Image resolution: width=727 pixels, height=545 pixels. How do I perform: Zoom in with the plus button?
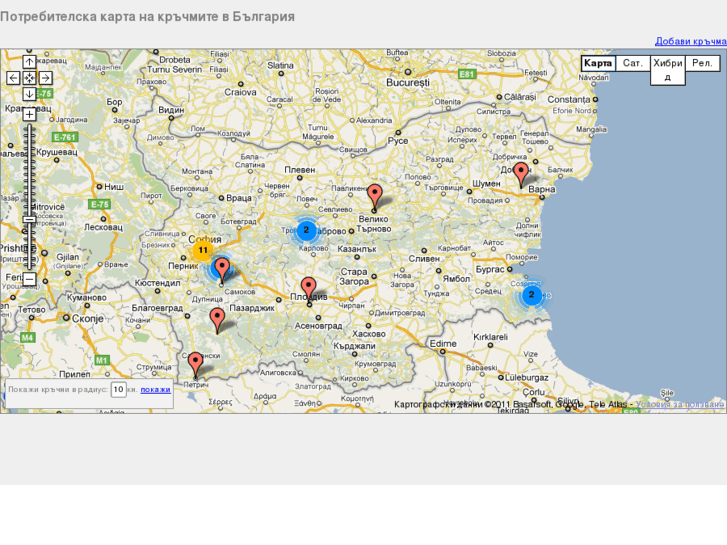click(x=29, y=115)
